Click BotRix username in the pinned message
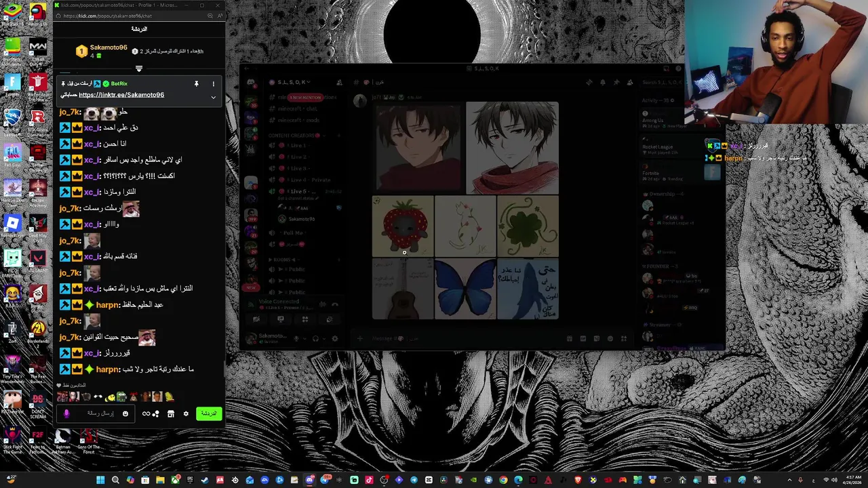 [119, 83]
